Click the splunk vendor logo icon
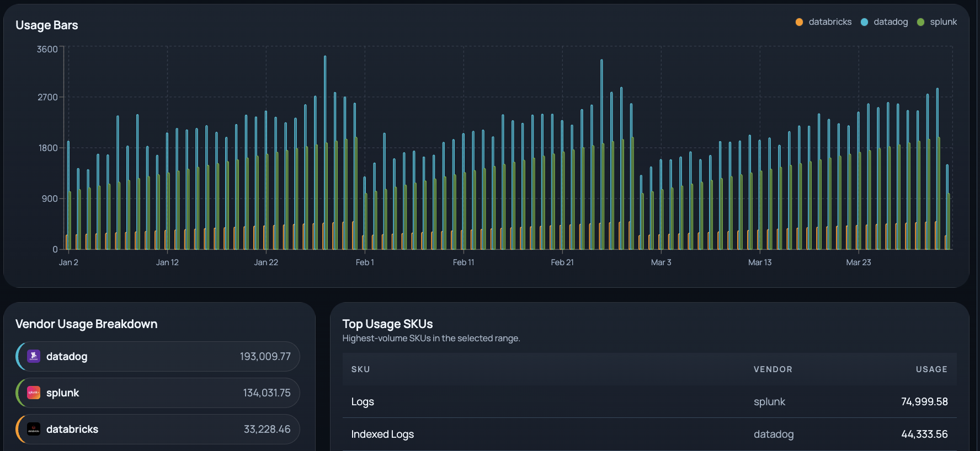Image resolution: width=980 pixels, height=451 pixels. point(34,393)
